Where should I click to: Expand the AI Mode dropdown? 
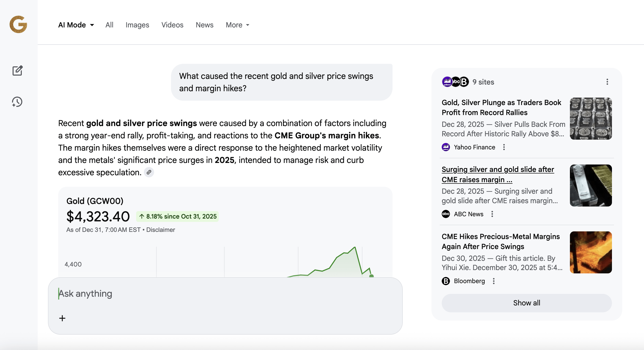point(76,25)
